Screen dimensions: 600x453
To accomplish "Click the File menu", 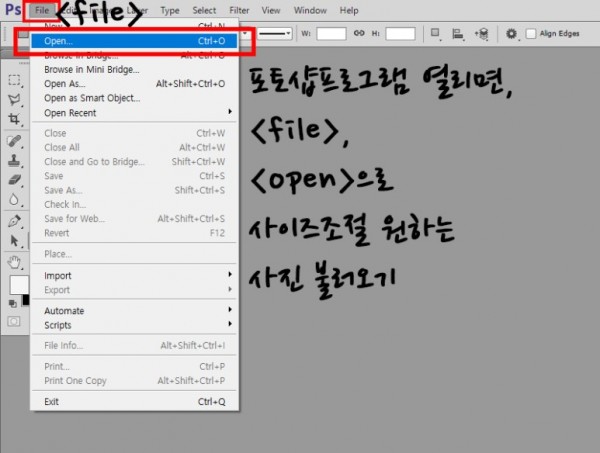I will (x=42, y=10).
